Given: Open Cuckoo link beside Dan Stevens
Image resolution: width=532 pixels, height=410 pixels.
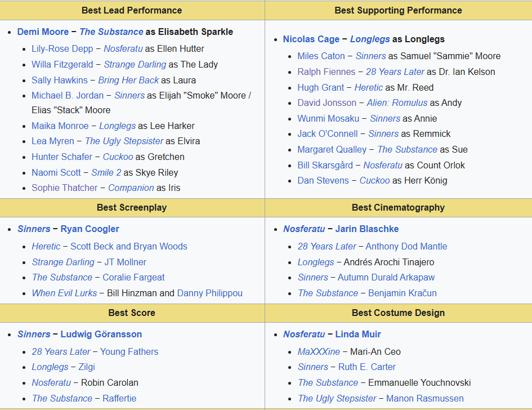Looking at the screenshot, I should [x=374, y=181].
